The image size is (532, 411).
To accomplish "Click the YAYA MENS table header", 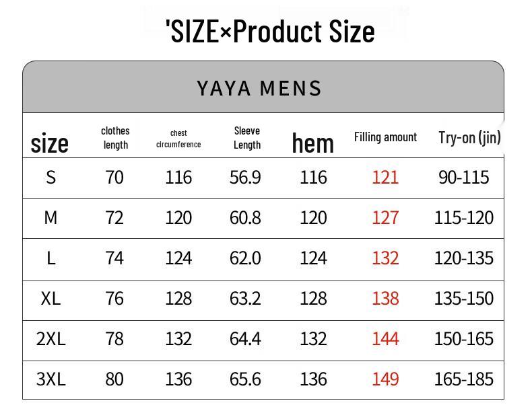I will click(x=260, y=88).
